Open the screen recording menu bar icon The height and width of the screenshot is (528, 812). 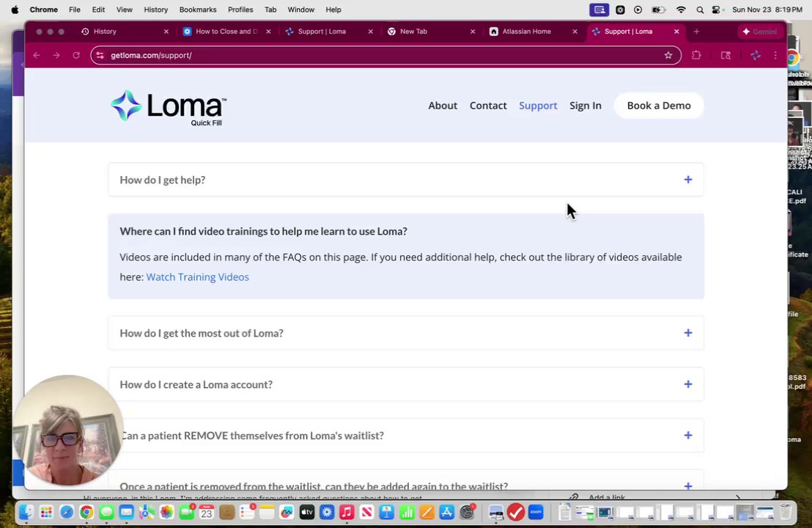coord(599,10)
